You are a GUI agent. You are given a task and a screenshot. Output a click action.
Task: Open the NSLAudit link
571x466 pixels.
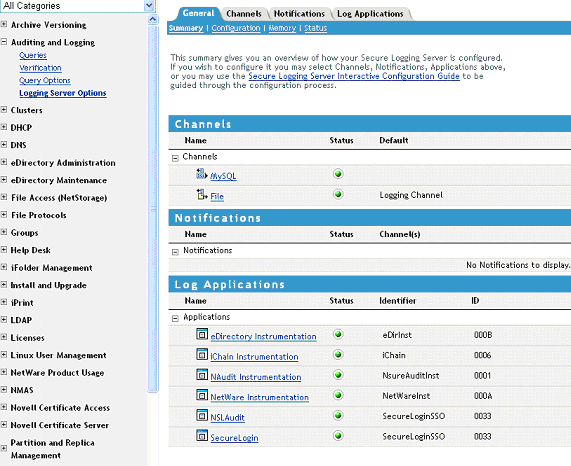pyautogui.click(x=227, y=418)
